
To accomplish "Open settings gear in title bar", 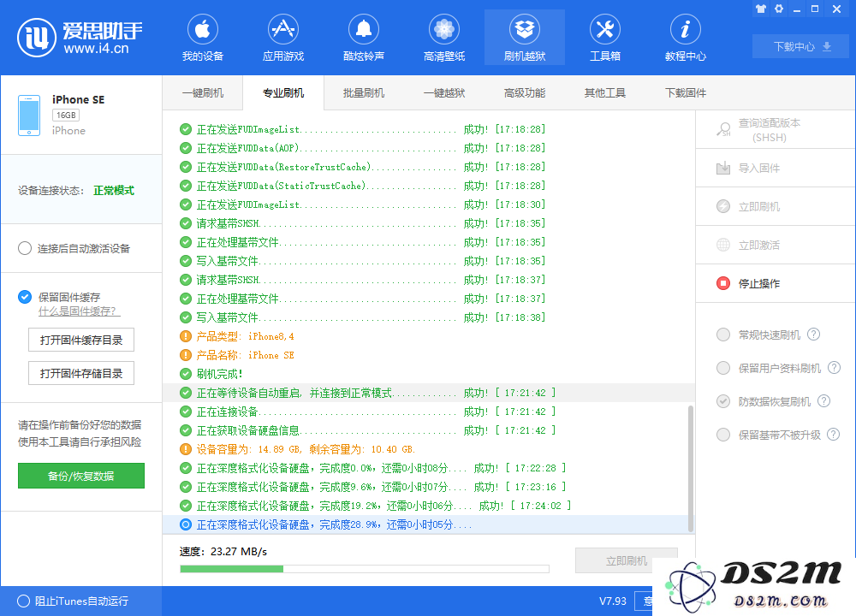I will (779, 9).
